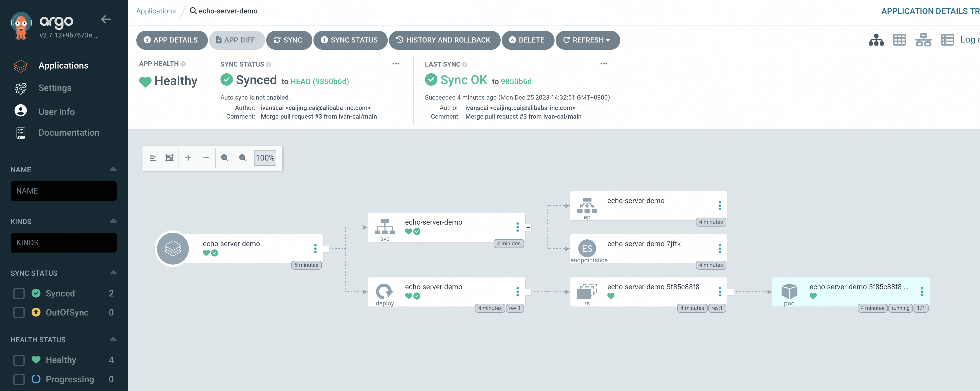980x391 pixels.
Task: Enable the Healthy health status filter
Action: 19,360
